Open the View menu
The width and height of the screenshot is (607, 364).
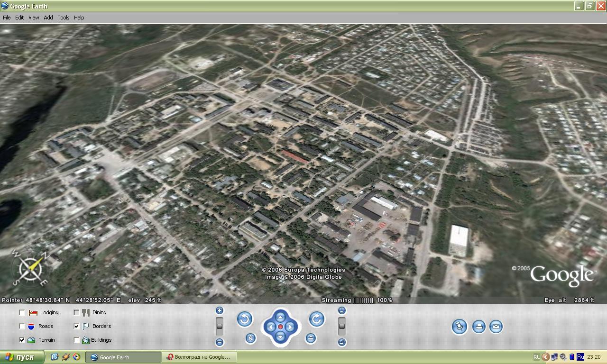(34, 18)
